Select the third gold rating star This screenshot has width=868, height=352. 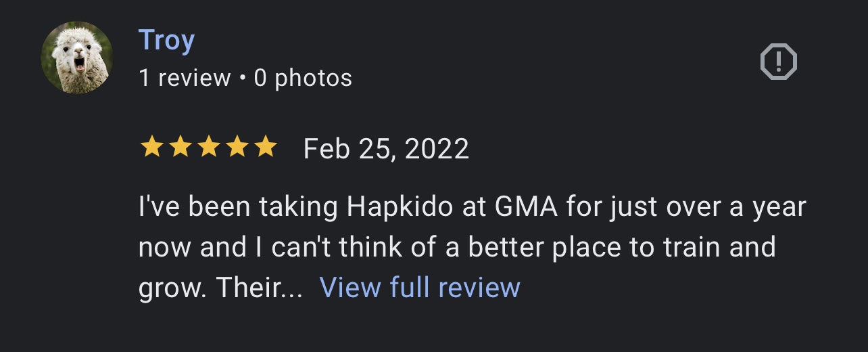pos(208,147)
